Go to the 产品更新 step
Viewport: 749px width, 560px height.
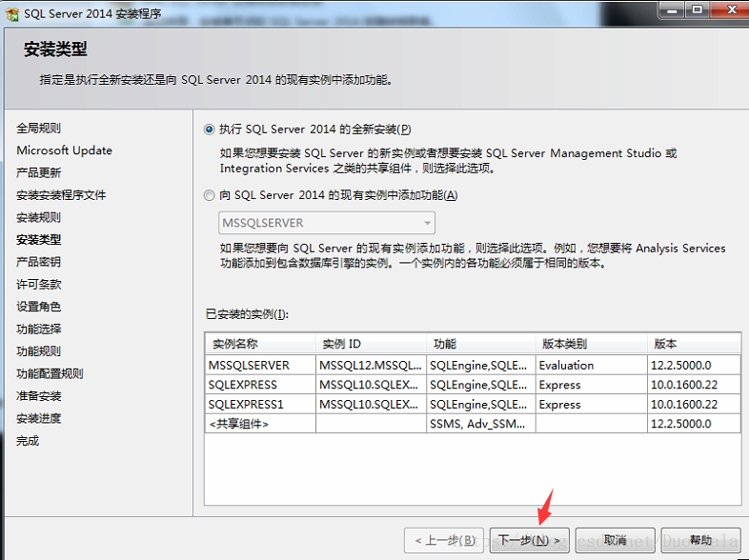point(39,172)
